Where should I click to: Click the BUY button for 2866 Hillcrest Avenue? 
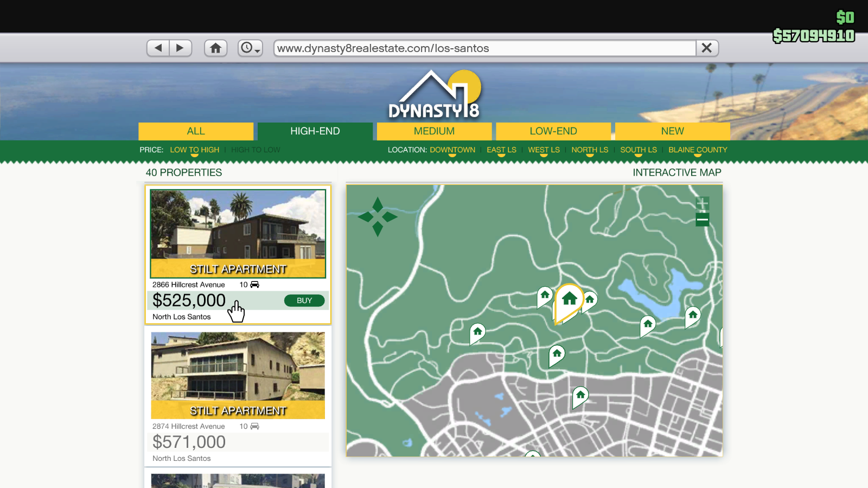[x=304, y=300]
